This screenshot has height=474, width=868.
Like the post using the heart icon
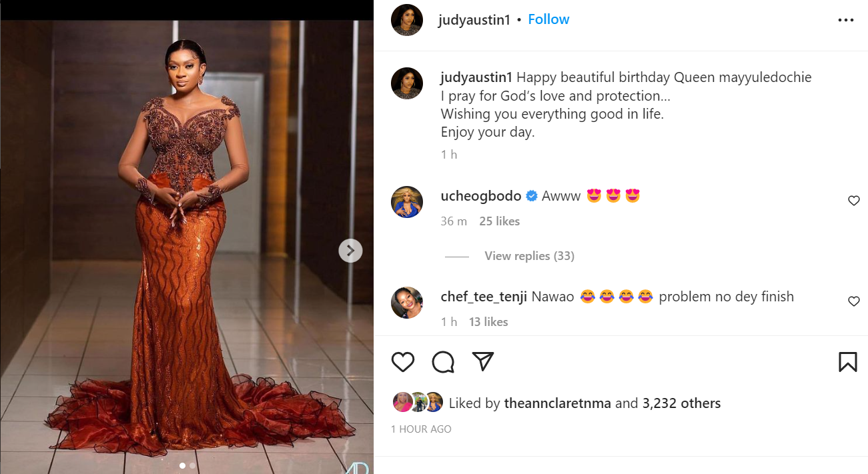[402, 361]
